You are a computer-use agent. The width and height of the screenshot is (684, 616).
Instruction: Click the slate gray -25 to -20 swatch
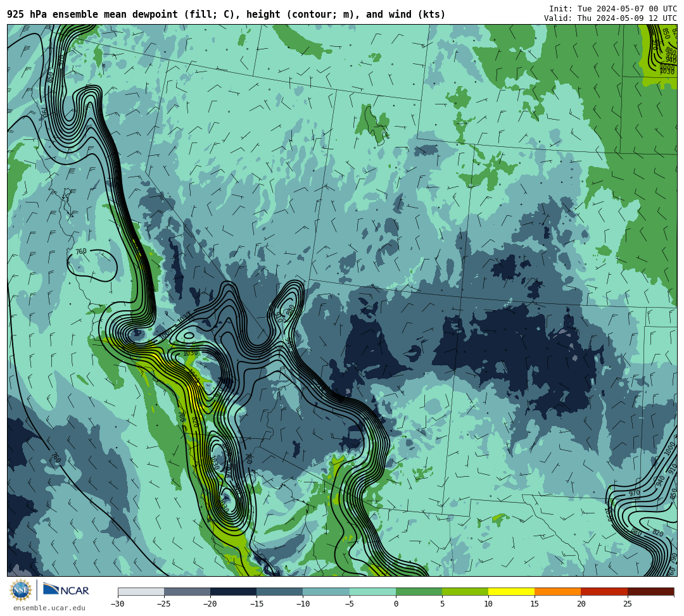[187, 591]
